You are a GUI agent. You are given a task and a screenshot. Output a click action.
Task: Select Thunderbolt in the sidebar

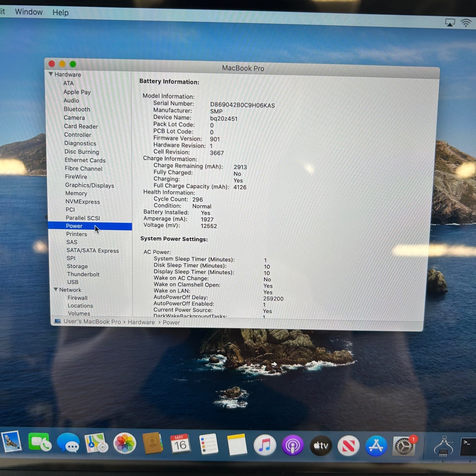click(x=83, y=274)
